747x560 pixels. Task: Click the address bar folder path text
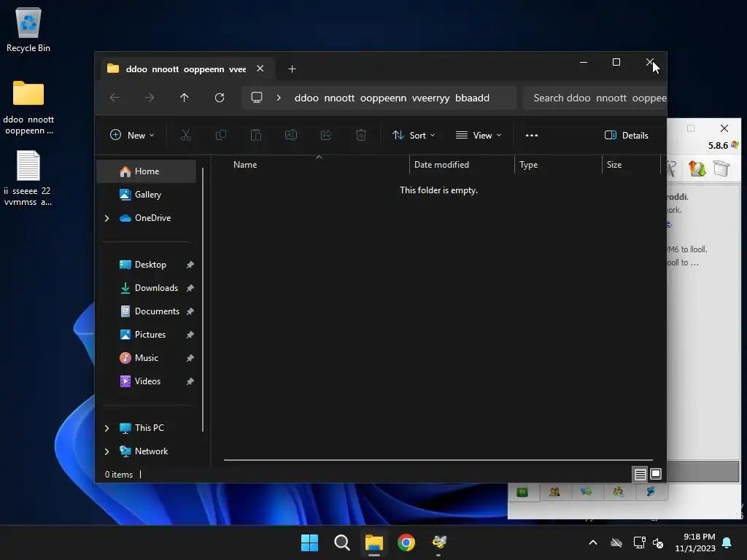tap(392, 98)
